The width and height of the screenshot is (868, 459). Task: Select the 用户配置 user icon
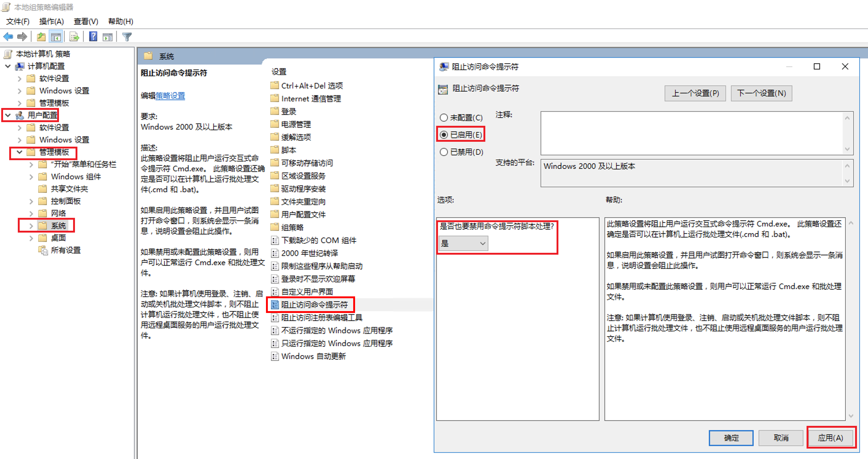(x=20, y=115)
